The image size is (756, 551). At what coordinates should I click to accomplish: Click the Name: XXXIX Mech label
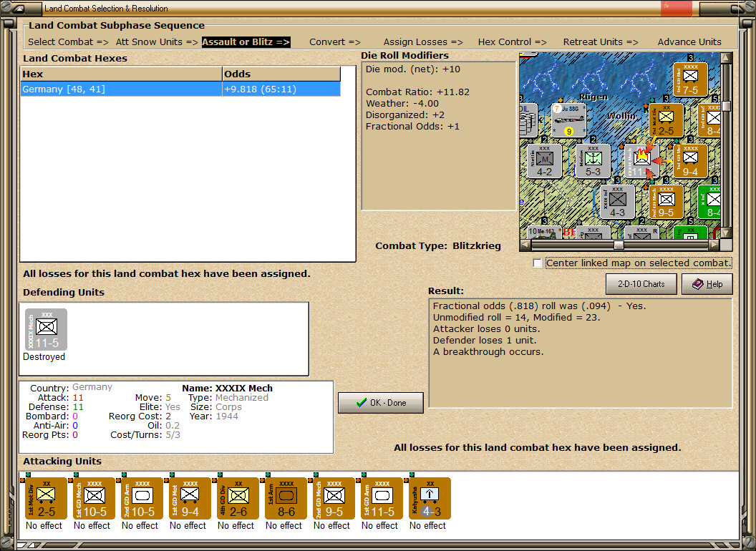tap(227, 388)
